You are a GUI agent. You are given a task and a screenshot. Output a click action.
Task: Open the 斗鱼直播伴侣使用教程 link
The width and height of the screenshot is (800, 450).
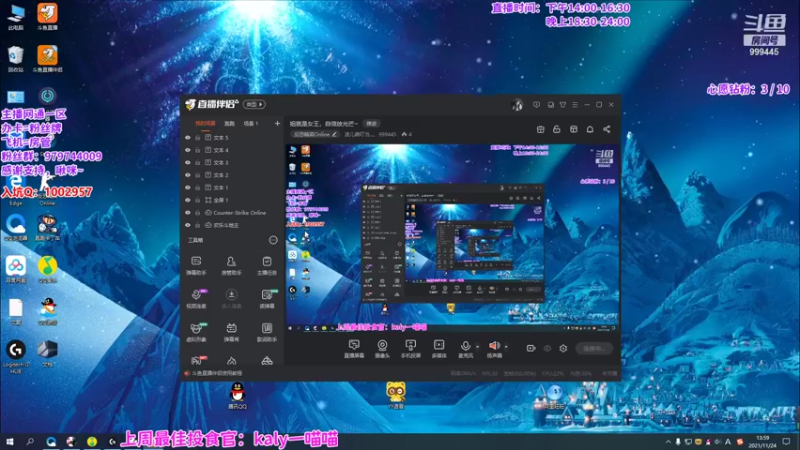214,373
